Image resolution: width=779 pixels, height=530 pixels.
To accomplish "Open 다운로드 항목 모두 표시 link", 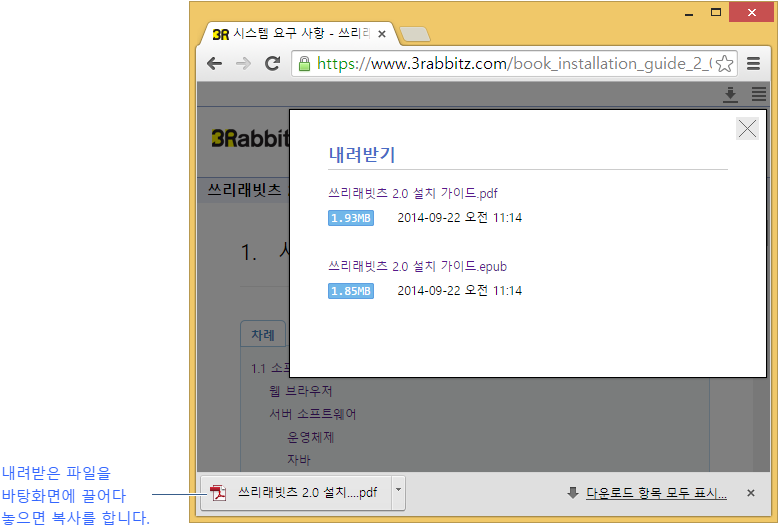I will coord(656,493).
